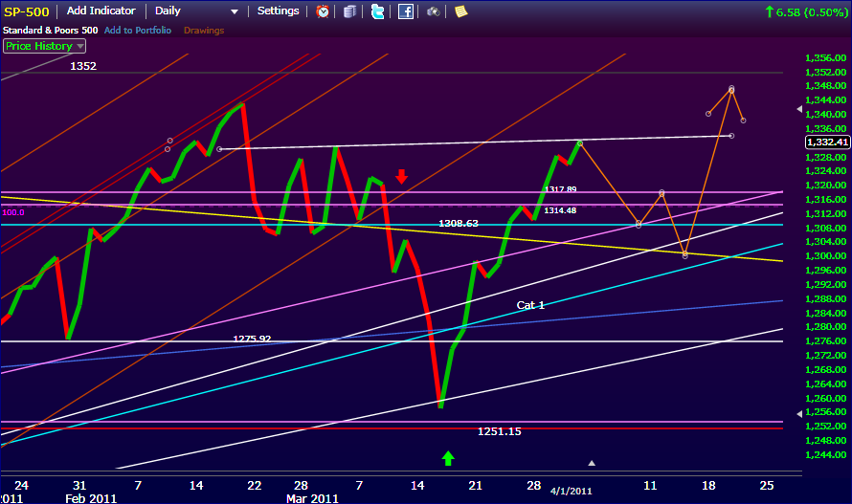Screen dimensions: 852x504
Task: Click the Add Indicator button
Action: (101, 11)
